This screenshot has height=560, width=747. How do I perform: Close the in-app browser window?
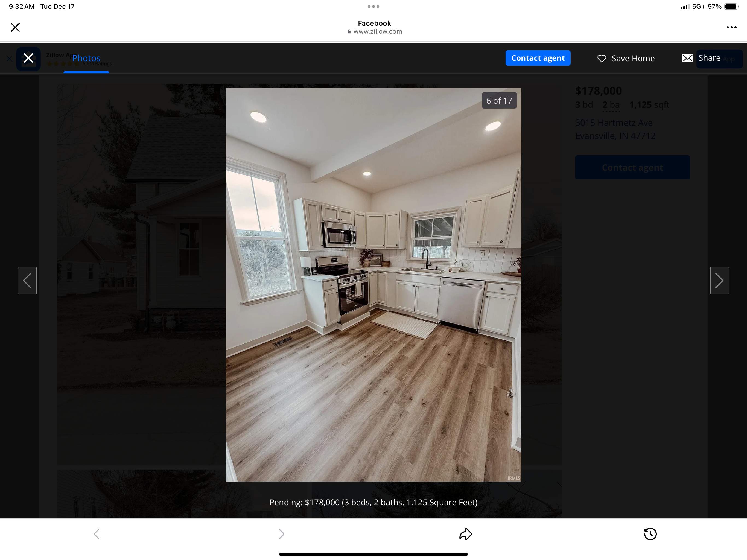click(x=15, y=27)
